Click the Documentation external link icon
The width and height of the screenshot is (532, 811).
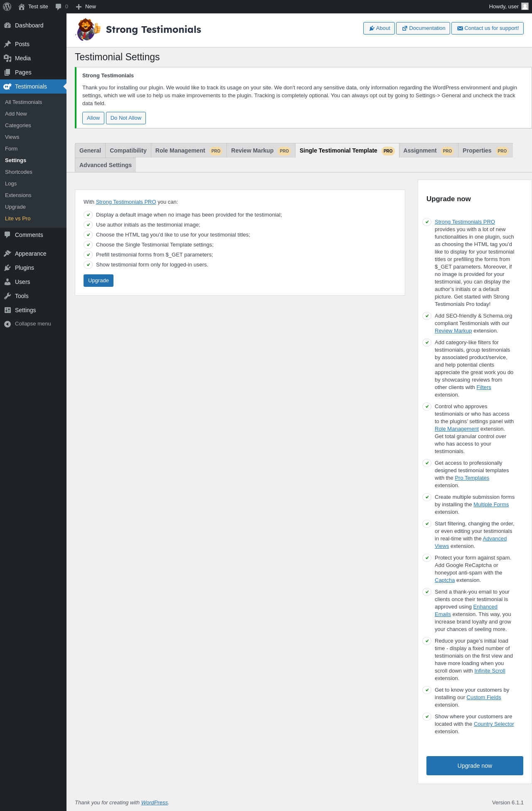404,28
